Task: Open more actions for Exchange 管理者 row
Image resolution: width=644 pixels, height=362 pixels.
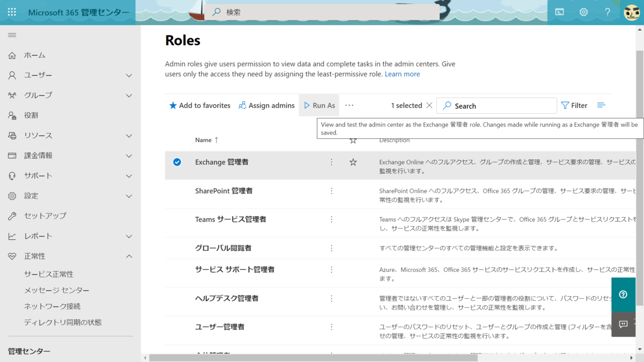Action: point(332,162)
